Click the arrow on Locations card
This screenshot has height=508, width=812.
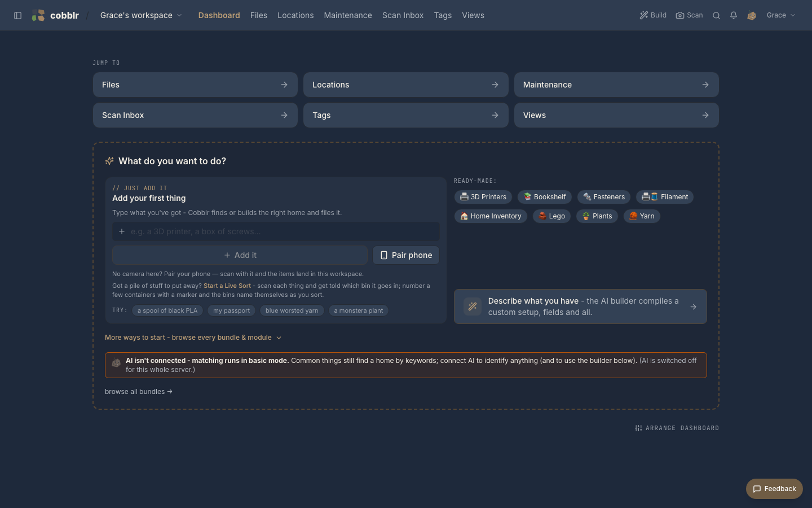[495, 85]
